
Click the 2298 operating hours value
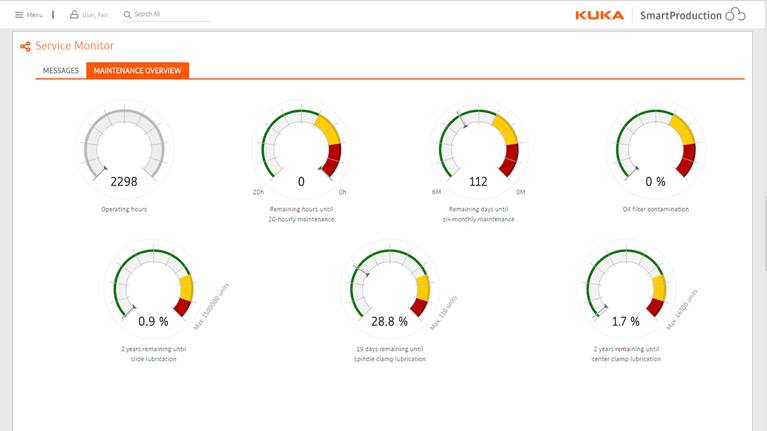coord(124,182)
